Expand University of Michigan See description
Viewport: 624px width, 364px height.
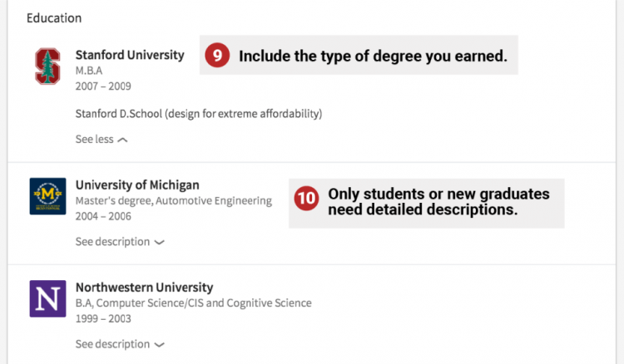[112, 242]
